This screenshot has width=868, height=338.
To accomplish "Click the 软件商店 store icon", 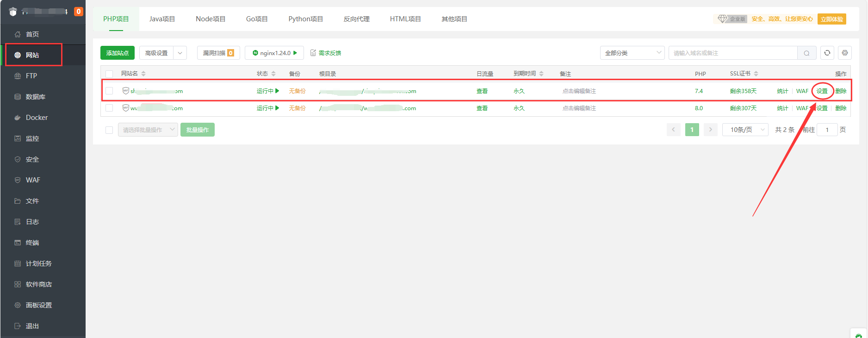I will point(18,284).
